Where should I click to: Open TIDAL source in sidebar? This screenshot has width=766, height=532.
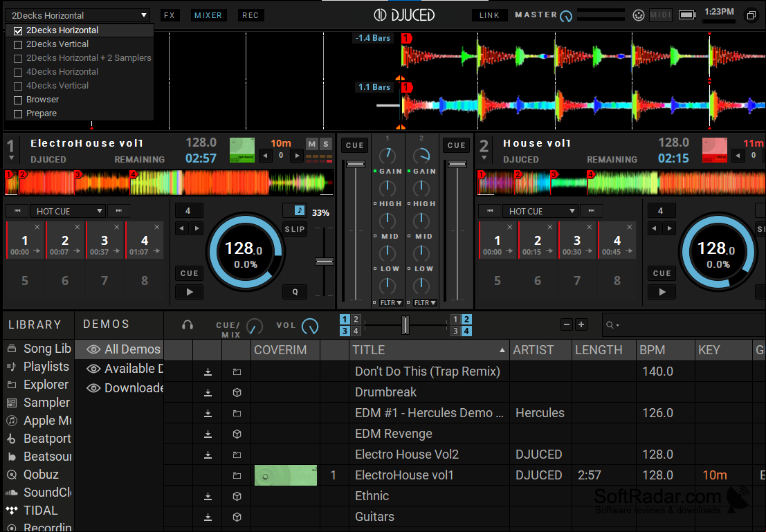33,511
